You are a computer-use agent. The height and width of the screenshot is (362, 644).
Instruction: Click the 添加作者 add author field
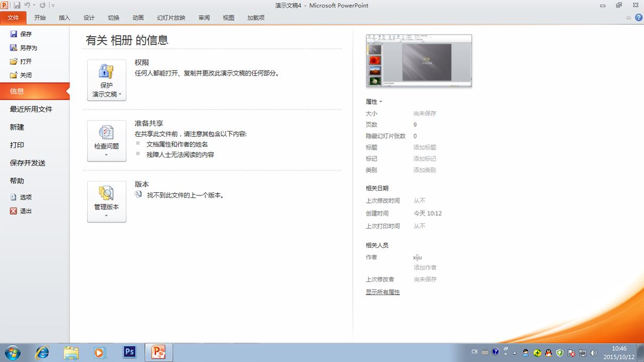click(x=425, y=268)
